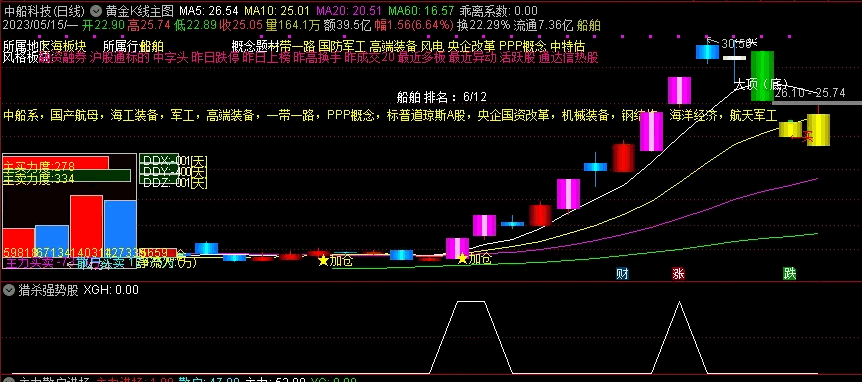Click the MA20: 20.51 value
This screenshot has height=382, width=862.
click(x=350, y=10)
